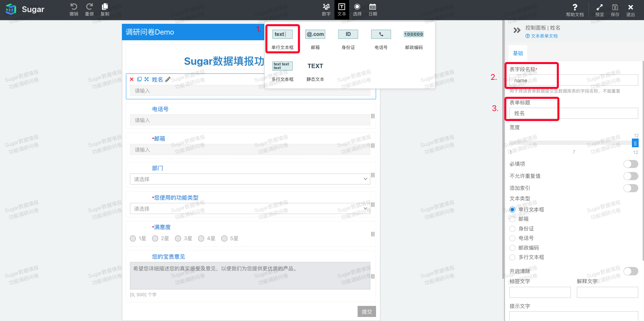Toggle the 开启清除 switch
The width and height of the screenshot is (644, 321).
(x=631, y=271)
